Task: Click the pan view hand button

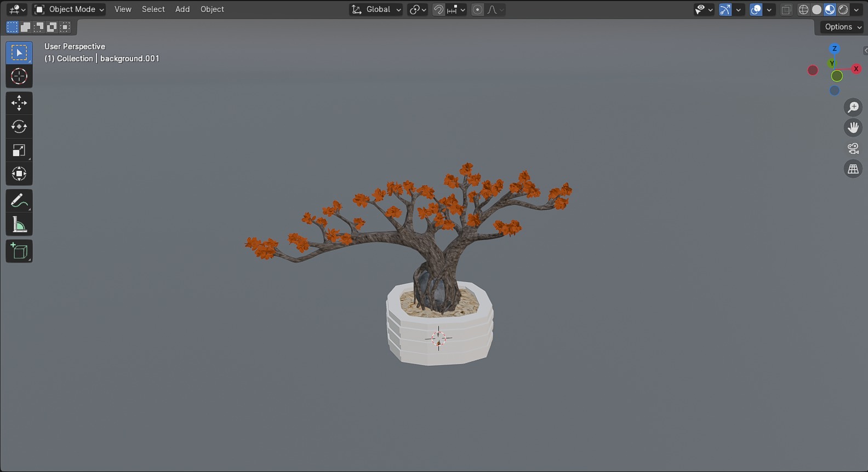Action: point(853,128)
